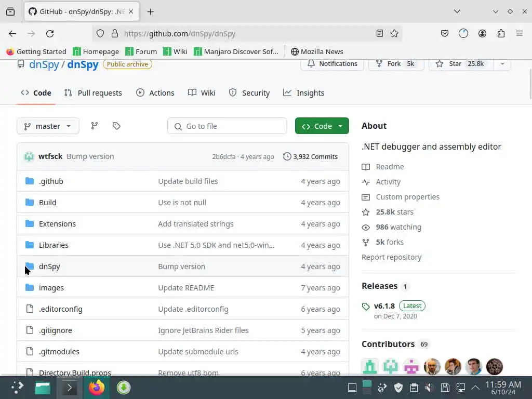Open Custom properties link
The width and height of the screenshot is (532, 399).
click(407, 197)
